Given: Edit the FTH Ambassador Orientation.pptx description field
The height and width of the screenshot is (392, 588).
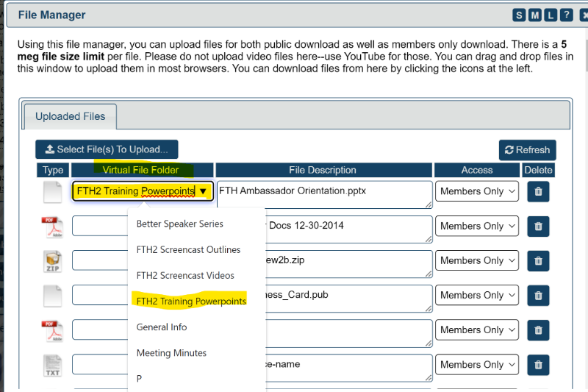Looking at the screenshot, I should click(323, 194).
